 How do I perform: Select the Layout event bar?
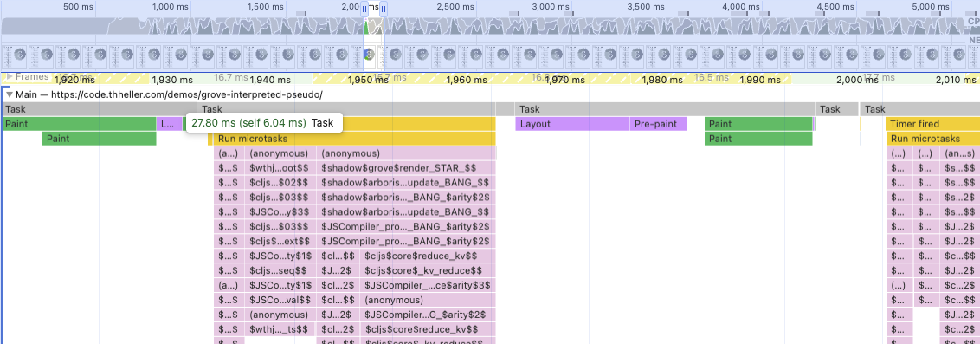pyautogui.click(x=572, y=124)
